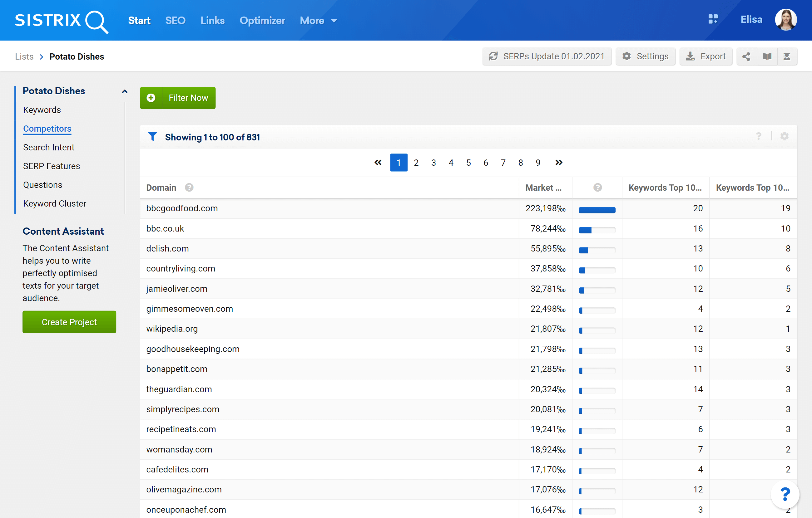This screenshot has width=812, height=518.
Task: Click the table help question mark icon
Action: click(x=758, y=136)
